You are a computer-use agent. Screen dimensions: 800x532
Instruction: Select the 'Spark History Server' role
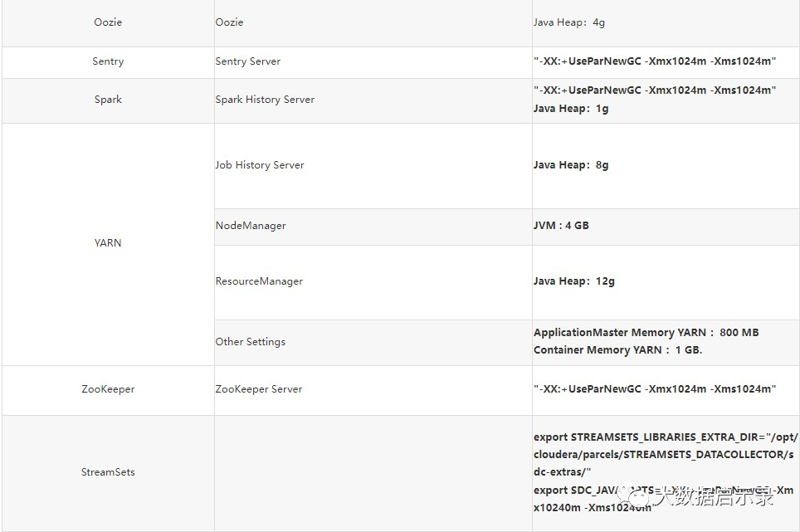point(265,100)
